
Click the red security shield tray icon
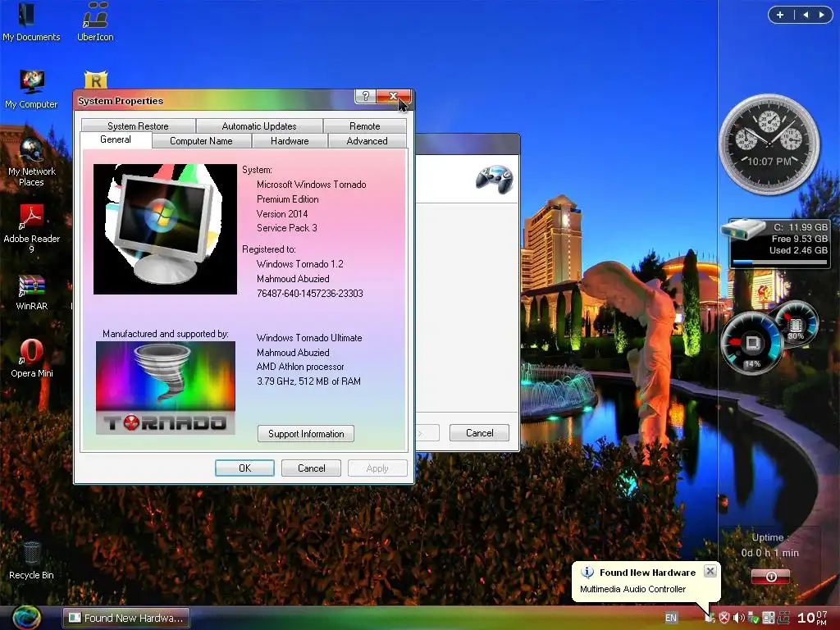(724, 618)
